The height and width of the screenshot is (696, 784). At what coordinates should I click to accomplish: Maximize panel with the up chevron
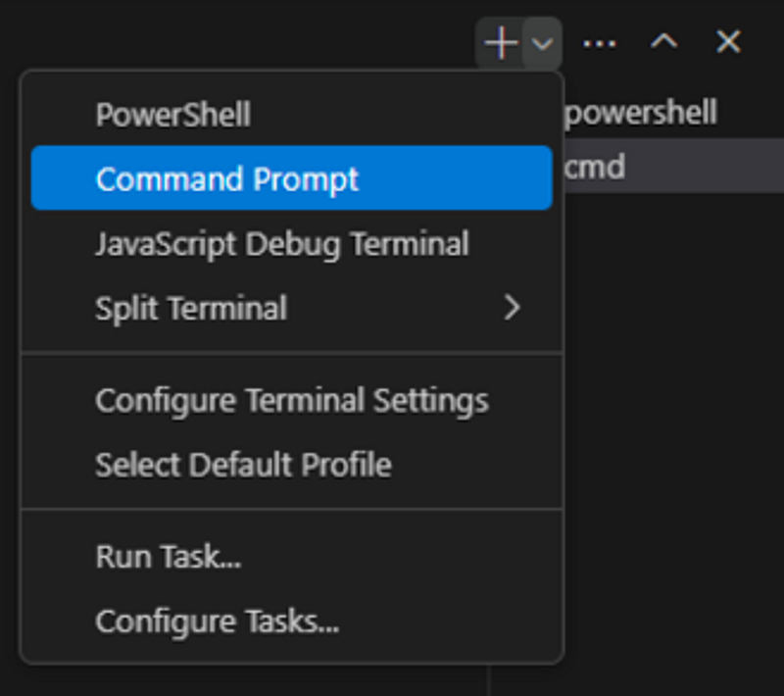664,41
